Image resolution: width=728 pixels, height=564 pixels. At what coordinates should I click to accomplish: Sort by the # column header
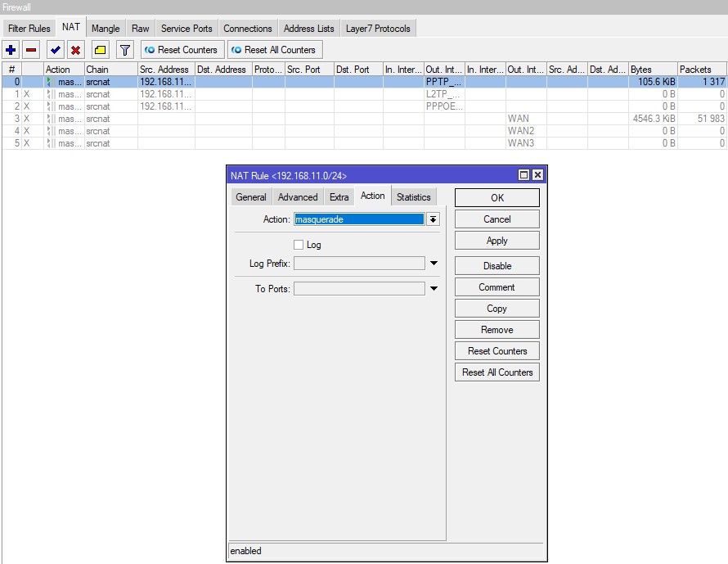pyautogui.click(x=12, y=70)
